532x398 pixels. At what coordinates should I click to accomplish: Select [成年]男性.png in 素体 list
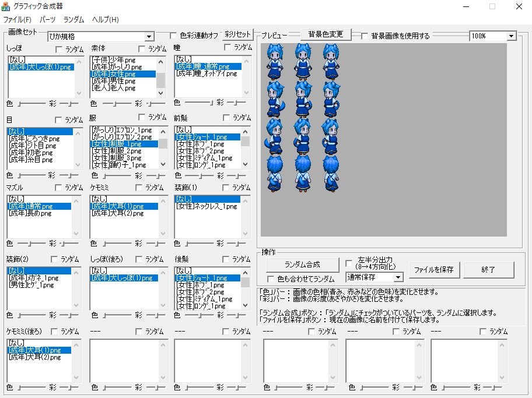click(x=123, y=81)
